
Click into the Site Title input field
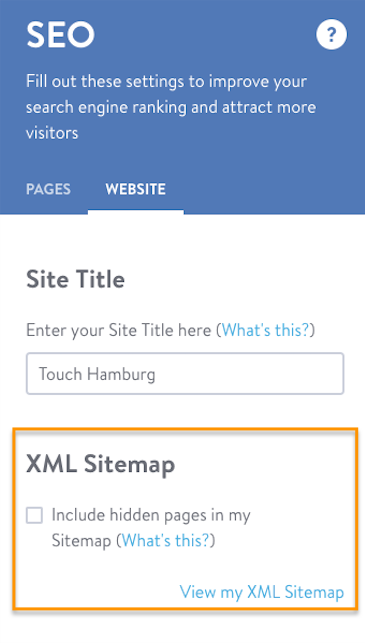185,374
